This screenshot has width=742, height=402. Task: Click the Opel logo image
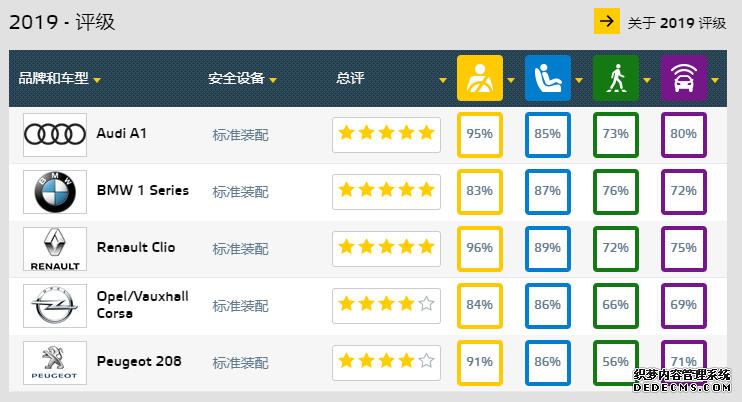click(x=55, y=306)
